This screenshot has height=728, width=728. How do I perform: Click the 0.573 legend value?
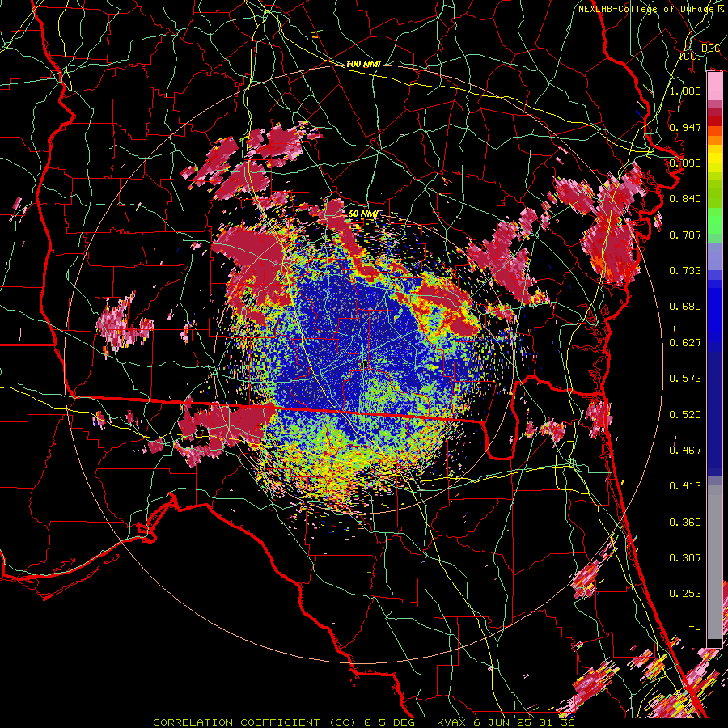(685, 379)
